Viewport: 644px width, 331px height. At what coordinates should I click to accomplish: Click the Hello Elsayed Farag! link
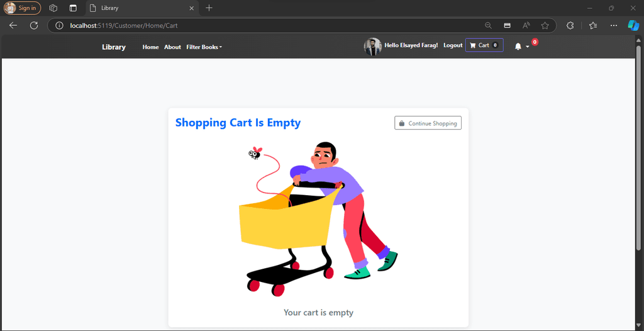[411, 45]
